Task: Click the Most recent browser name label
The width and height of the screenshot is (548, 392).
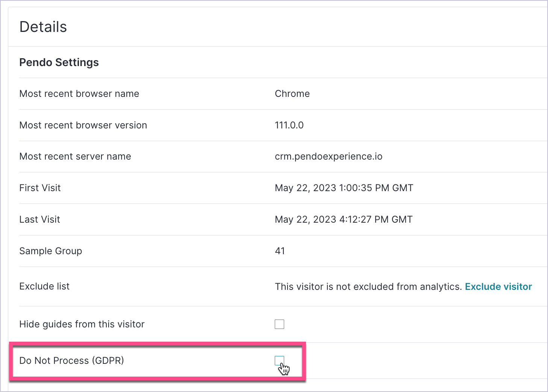Action: tap(79, 93)
